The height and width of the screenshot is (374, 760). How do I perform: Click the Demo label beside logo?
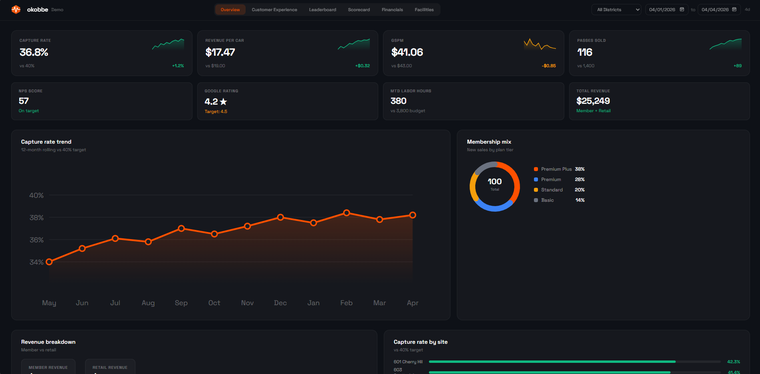click(x=57, y=10)
